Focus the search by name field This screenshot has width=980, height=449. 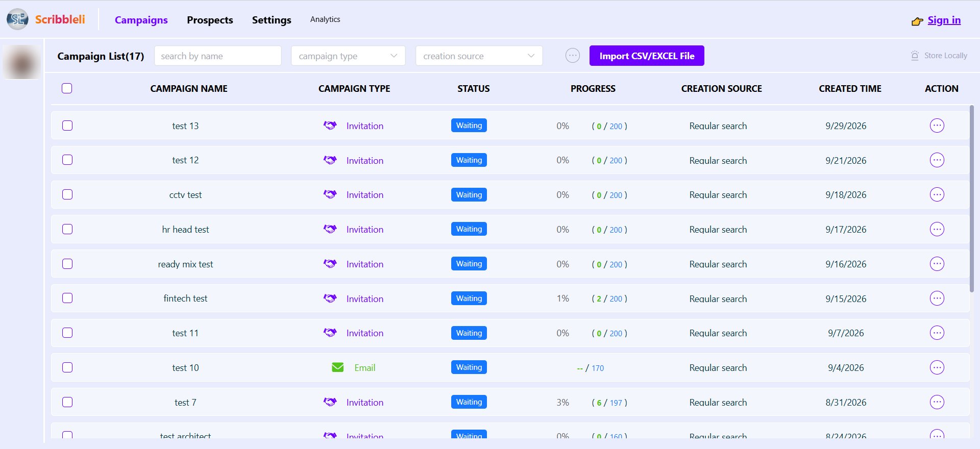pos(218,56)
